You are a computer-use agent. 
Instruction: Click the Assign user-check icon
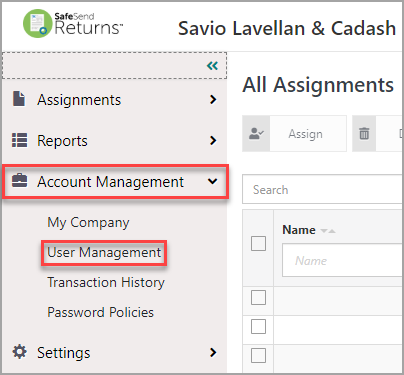256,134
